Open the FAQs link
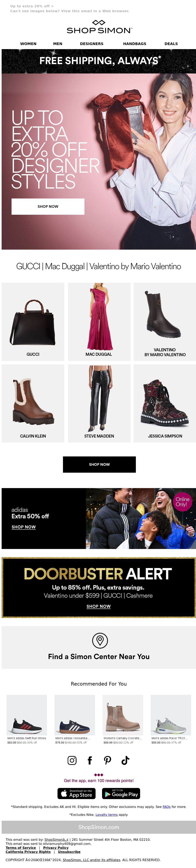Viewport: 196px width, 868px height. click(x=166, y=807)
